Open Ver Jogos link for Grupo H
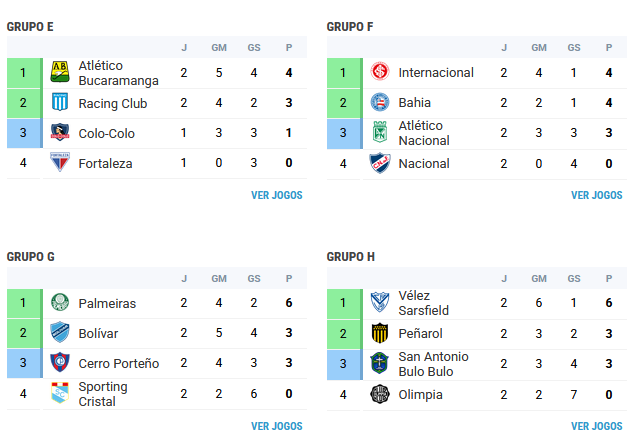This screenshot has height=443, width=633. click(597, 426)
